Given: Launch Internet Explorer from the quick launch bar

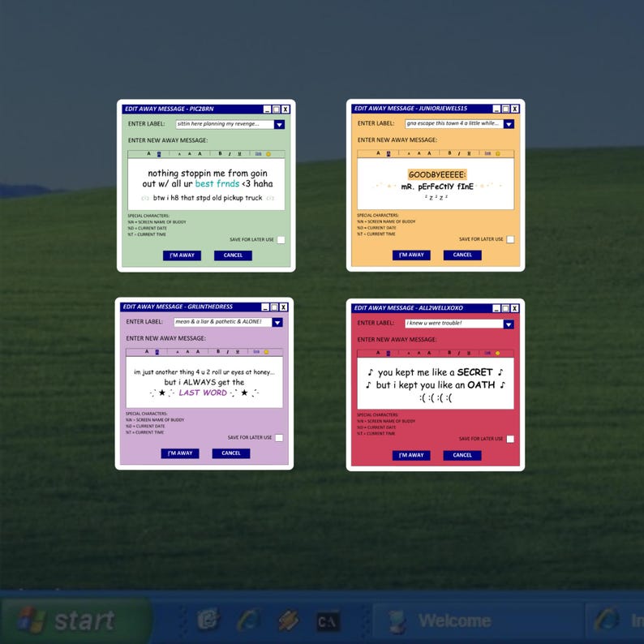Looking at the screenshot, I should [x=248, y=620].
